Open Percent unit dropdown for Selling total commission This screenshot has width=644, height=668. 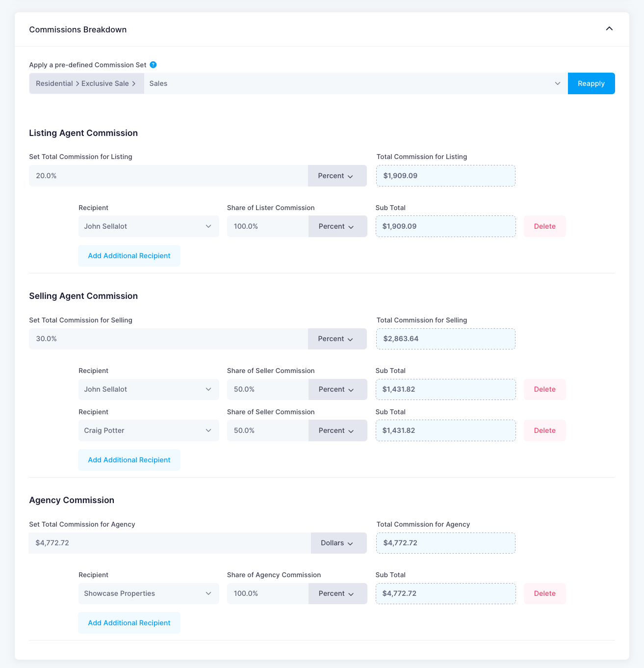[x=337, y=339]
